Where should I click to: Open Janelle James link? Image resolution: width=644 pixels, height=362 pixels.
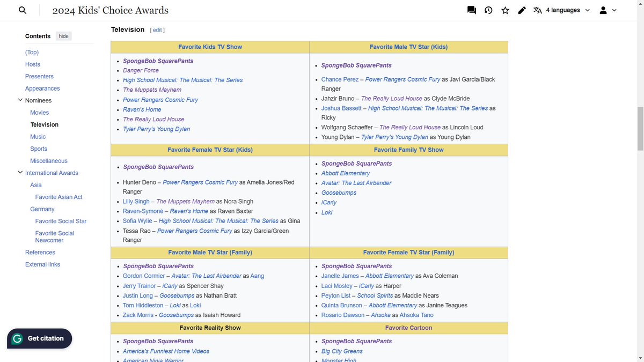pos(340,276)
